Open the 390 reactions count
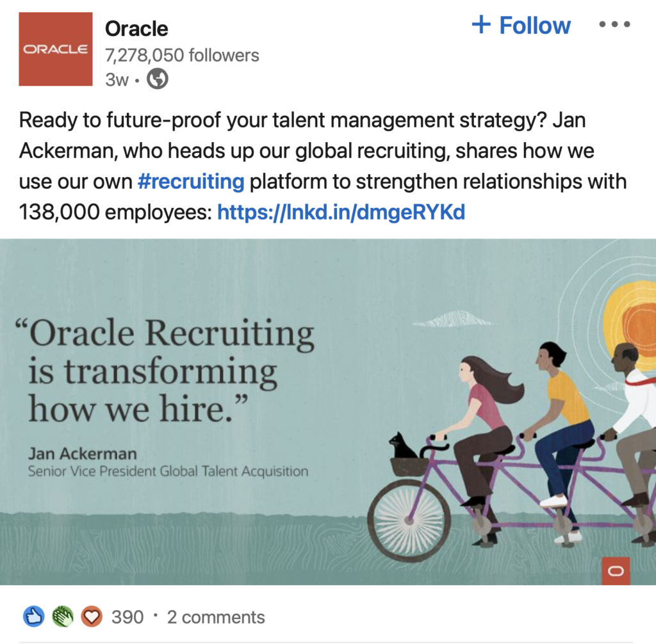The height and width of the screenshot is (644, 656). (x=127, y=617)
